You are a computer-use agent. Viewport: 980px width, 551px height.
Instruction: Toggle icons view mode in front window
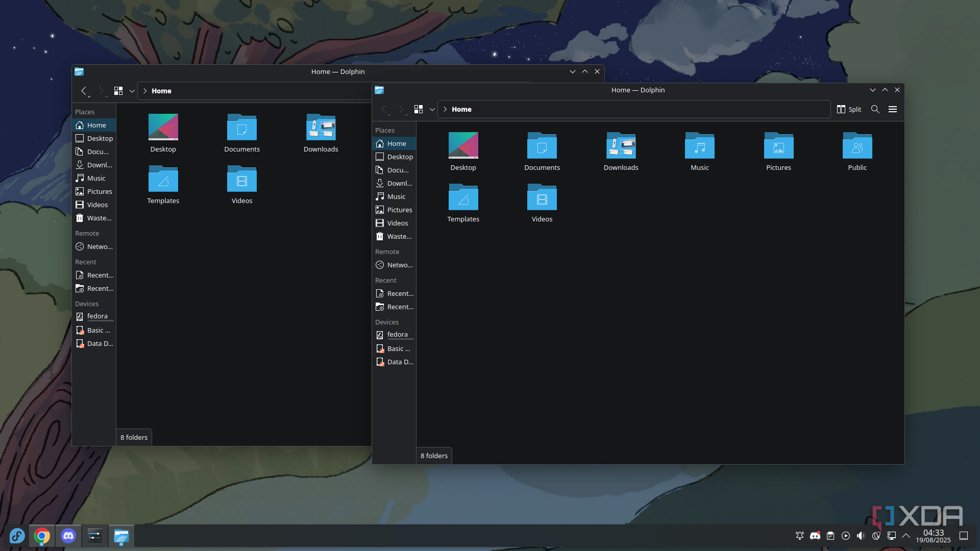419,109
